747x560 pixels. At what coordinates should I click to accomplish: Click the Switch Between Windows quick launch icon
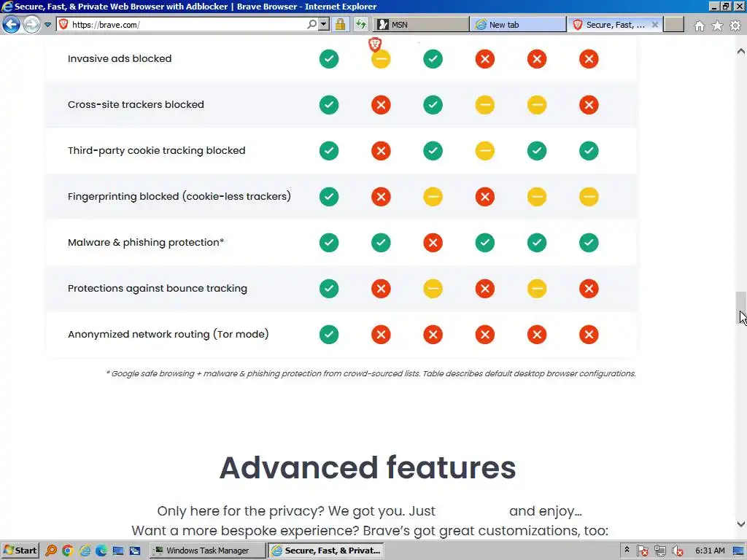[x=135, y=551]
